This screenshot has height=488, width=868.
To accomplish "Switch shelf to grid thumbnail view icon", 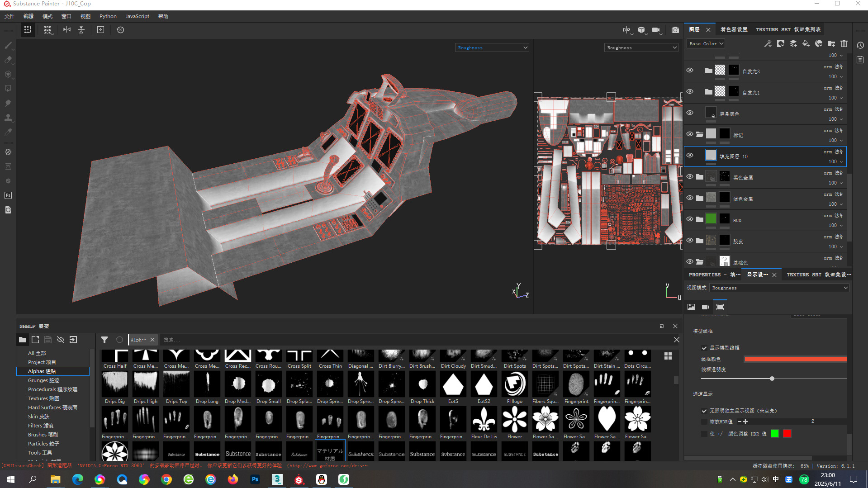I will coord(668,356).
